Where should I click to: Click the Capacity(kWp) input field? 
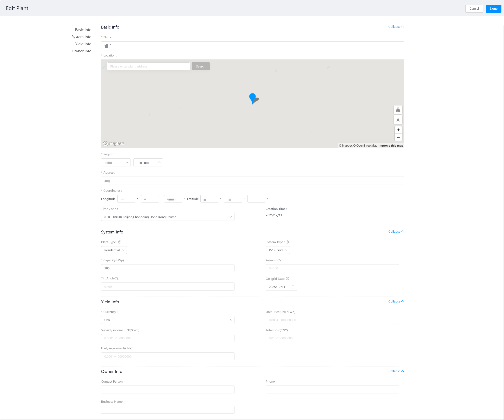168,268
